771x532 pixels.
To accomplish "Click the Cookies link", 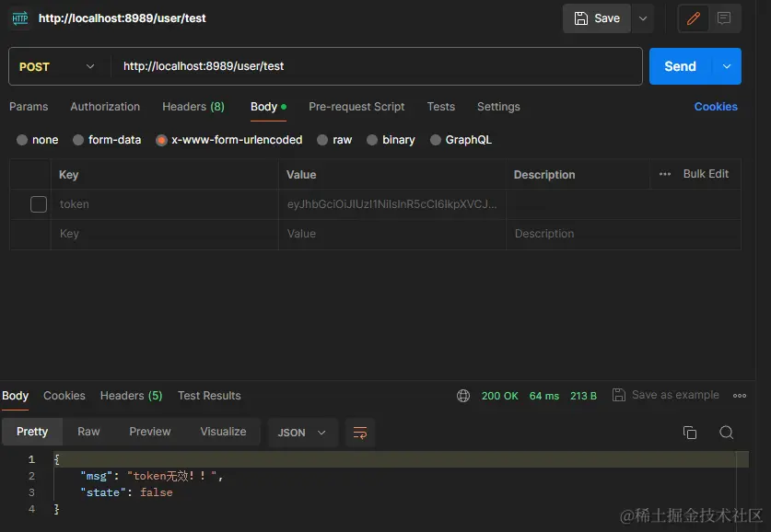I will point(716,107).
